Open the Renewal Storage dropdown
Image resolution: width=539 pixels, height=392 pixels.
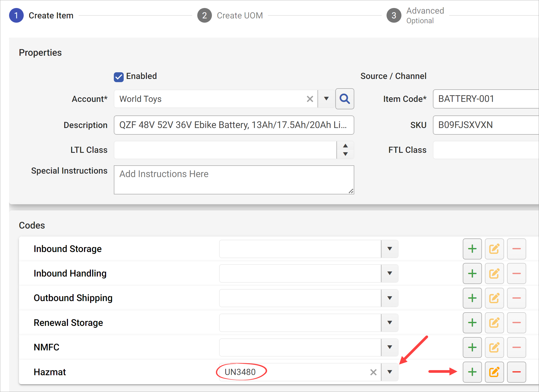[x=389, y=323]
